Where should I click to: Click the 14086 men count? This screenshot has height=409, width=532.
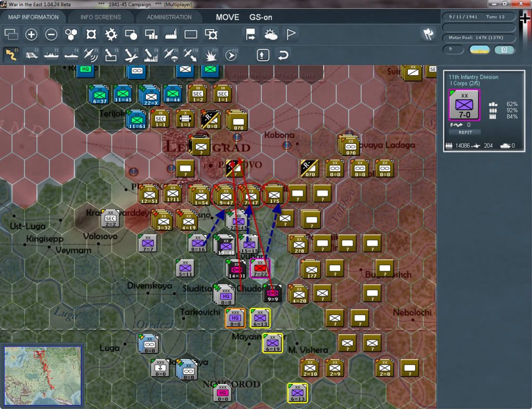point(462,146)
